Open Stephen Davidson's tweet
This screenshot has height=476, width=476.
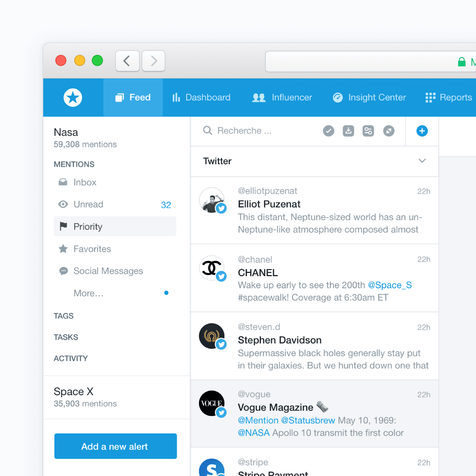[x=314, y=346]
